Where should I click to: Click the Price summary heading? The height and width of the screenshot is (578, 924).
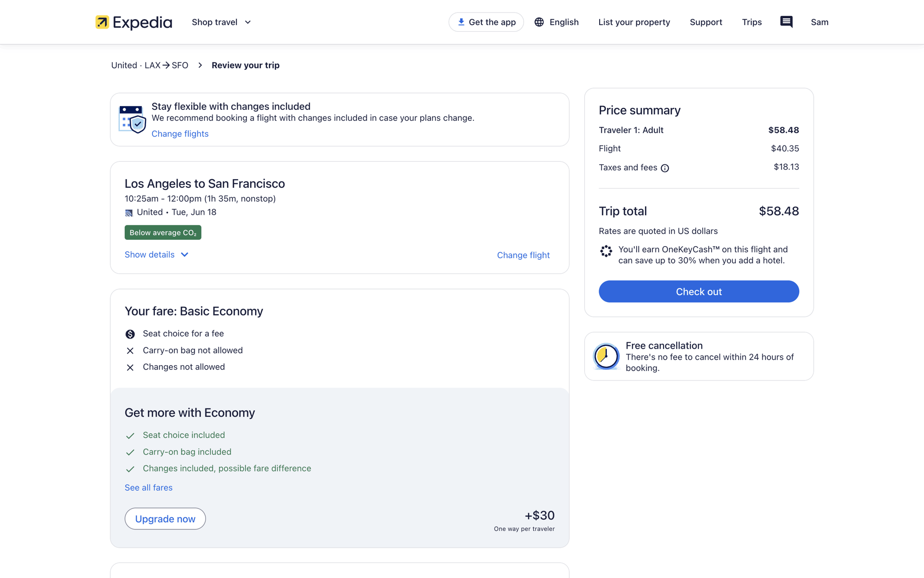(x=640, y=110)
